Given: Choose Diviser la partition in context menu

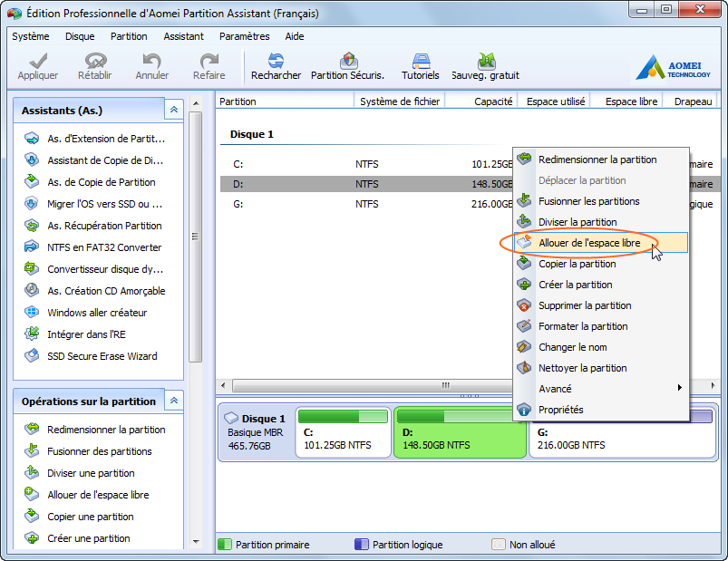Looking at the screenshot, I should [601, 222].
